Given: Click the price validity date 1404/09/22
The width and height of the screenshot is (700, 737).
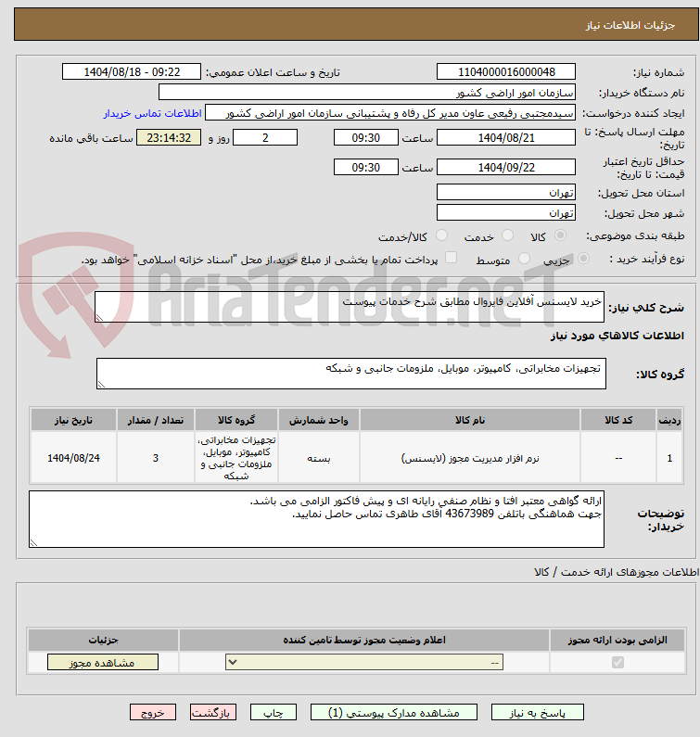Looking at the screenshot, I should pos(506,167).
